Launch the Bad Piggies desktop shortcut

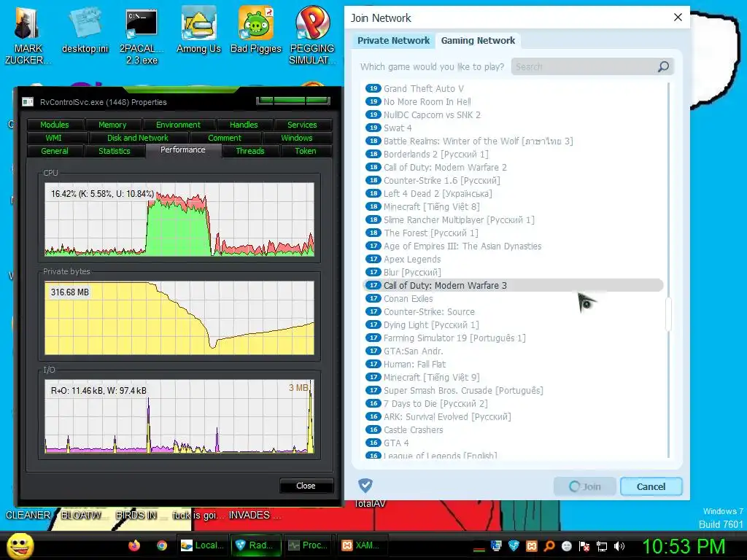256,31
